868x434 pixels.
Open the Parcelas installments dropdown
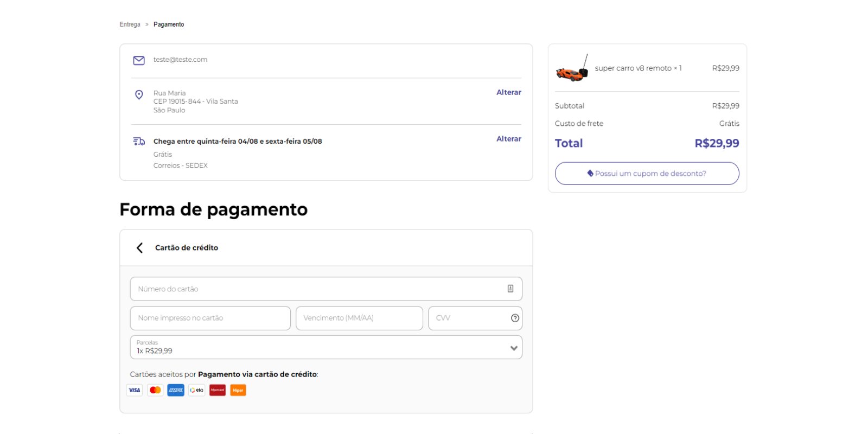326,347
